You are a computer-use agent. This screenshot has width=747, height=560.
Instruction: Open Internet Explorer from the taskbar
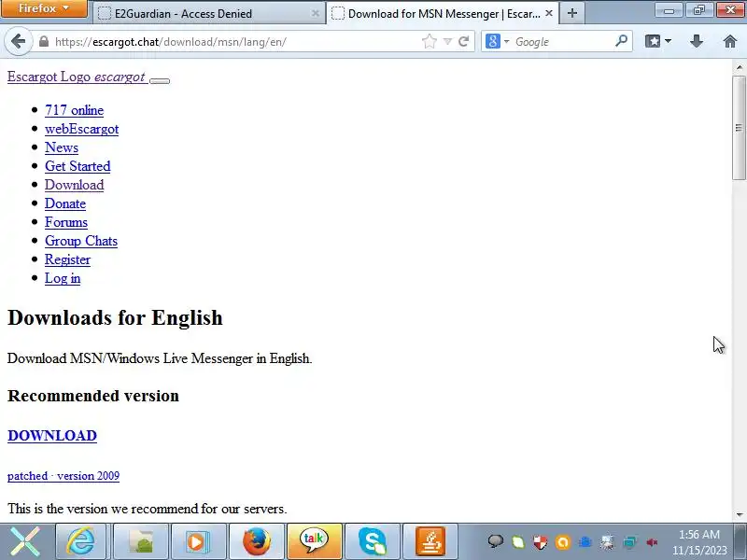[x=80, y=541]
